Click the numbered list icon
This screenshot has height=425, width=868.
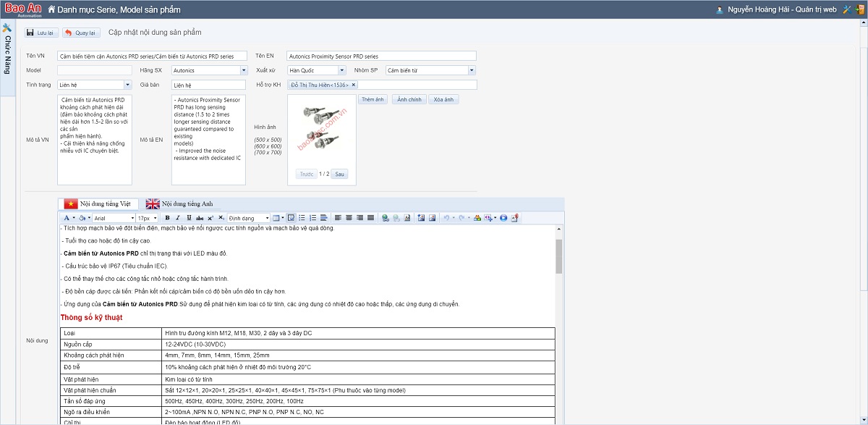(x=313, y=218)
